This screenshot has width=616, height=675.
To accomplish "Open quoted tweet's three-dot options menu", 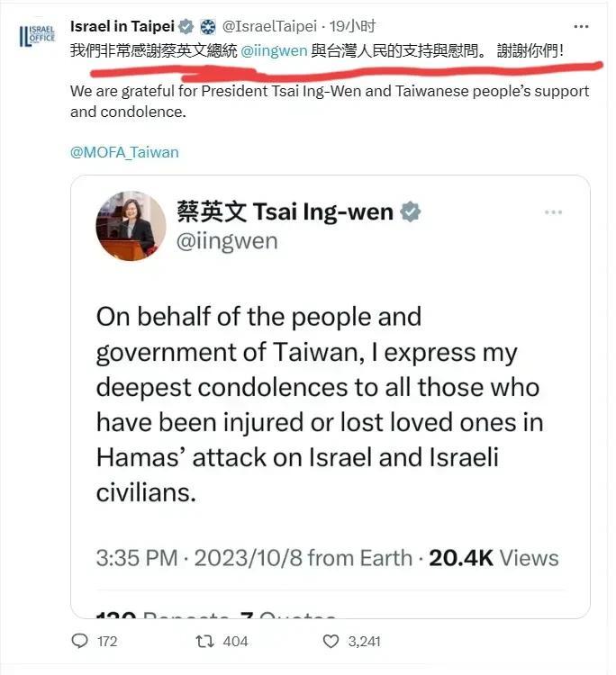I will tap(553, 212).
